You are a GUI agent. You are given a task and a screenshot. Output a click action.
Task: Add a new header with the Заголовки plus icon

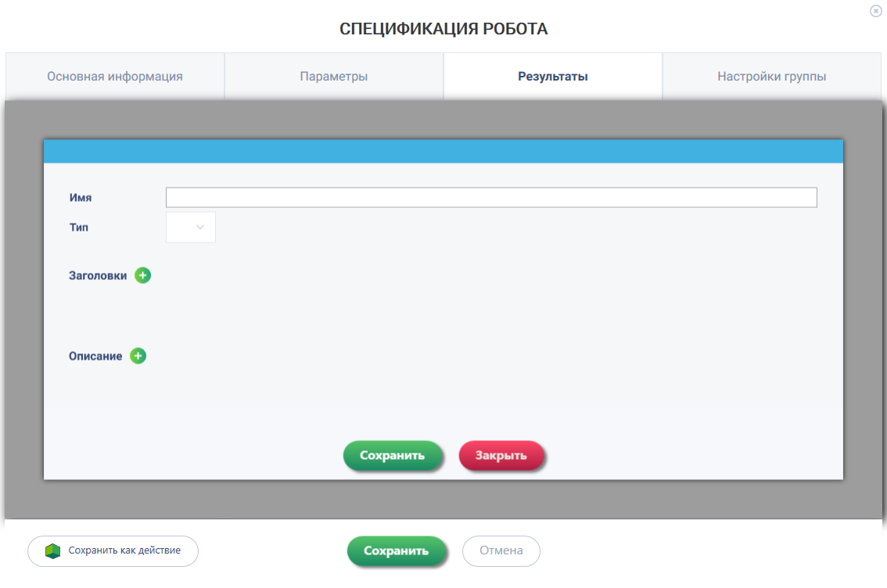click(142, 275)
